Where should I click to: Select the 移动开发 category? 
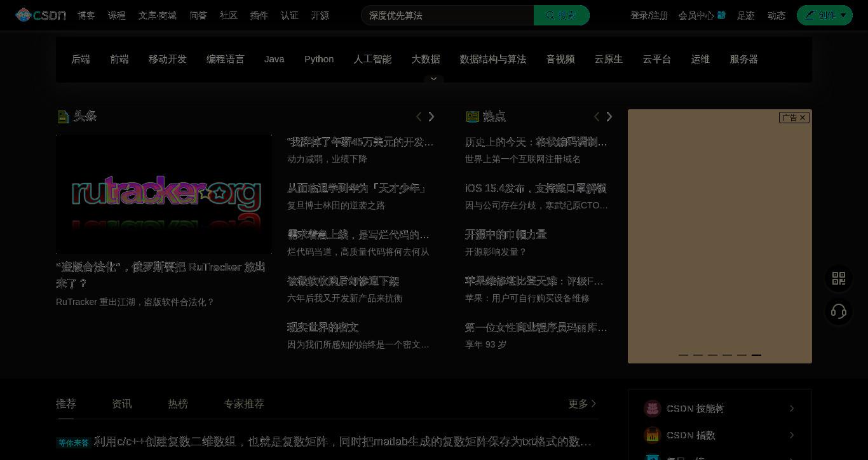click(168, 59)
